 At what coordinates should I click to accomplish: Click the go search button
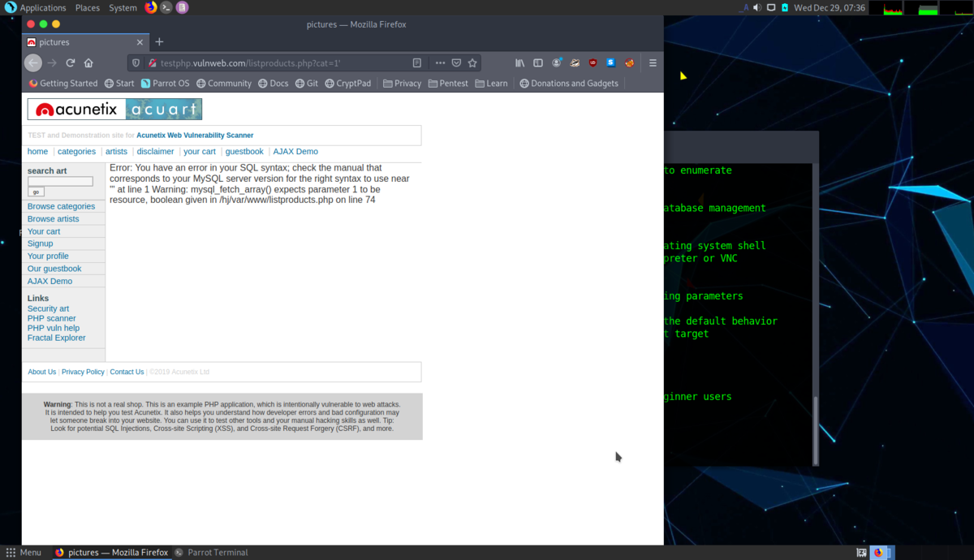pyautogui.click(x=36, y=192)
